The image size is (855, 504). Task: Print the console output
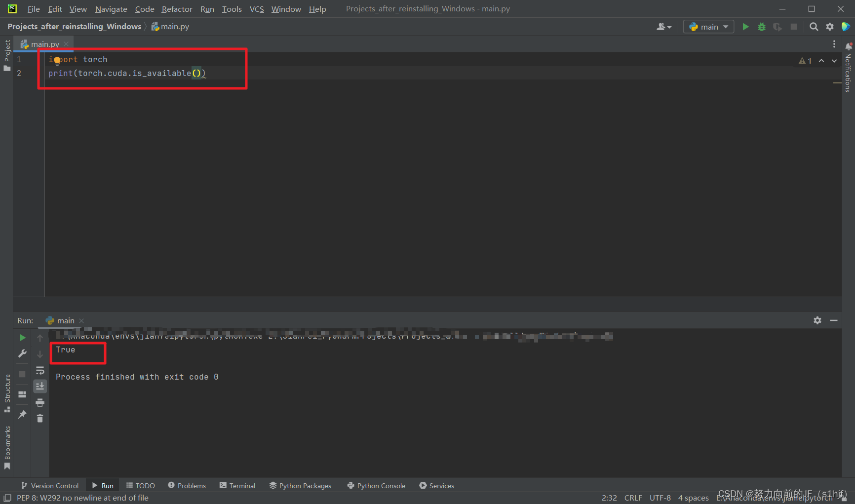(40, 403)
